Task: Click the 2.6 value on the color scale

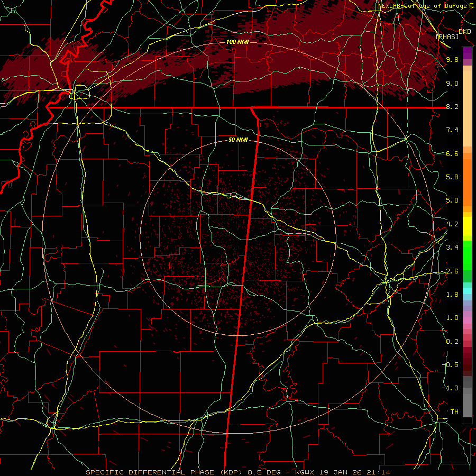Action: coord(452,271)
